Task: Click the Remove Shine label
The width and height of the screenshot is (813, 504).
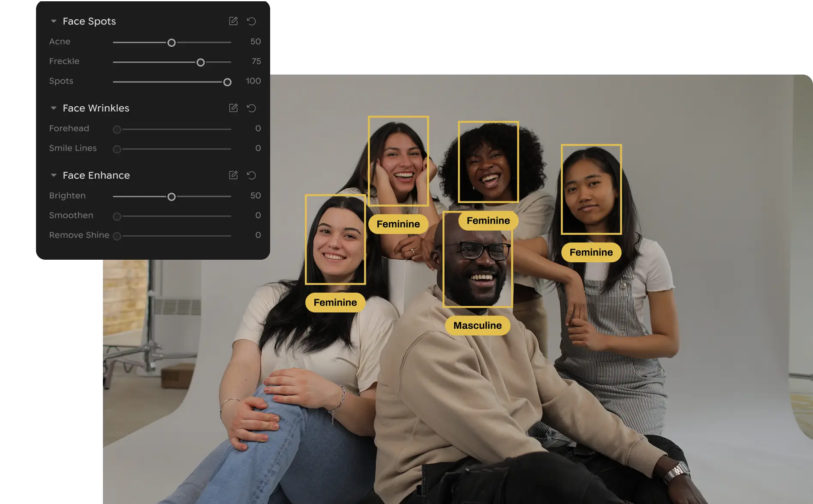Action: tap(79, 235)
